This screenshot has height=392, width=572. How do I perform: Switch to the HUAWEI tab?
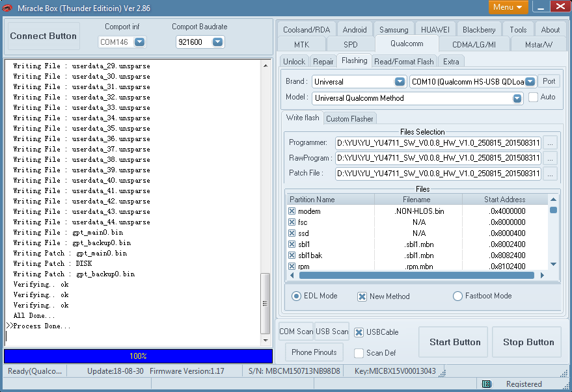point(435,29)
